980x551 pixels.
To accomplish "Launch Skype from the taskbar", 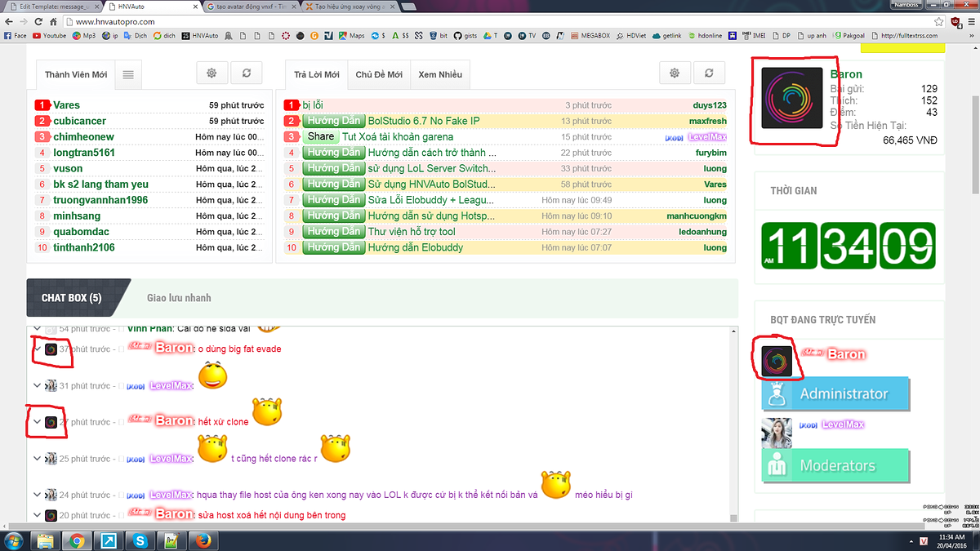I will (140, 540).
